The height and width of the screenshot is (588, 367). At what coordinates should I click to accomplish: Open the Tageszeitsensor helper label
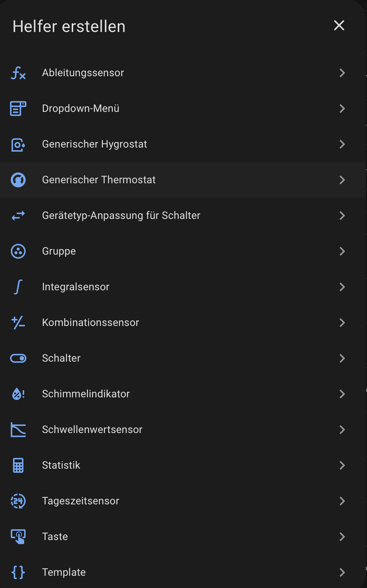click(81, 501)
